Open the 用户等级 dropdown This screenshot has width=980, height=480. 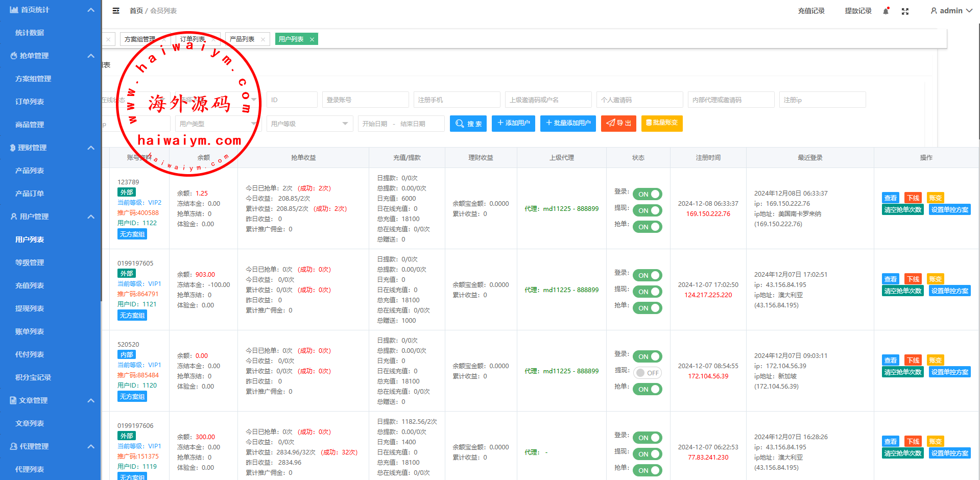pyautogui.click(x=309, y=124)
